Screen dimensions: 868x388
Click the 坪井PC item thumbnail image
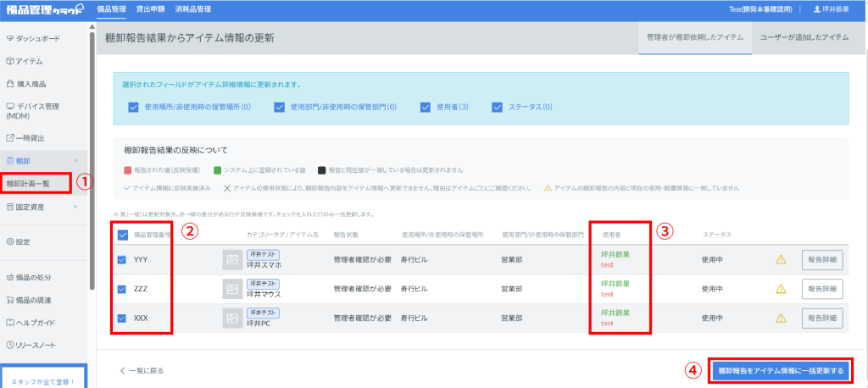pos(231,318)
